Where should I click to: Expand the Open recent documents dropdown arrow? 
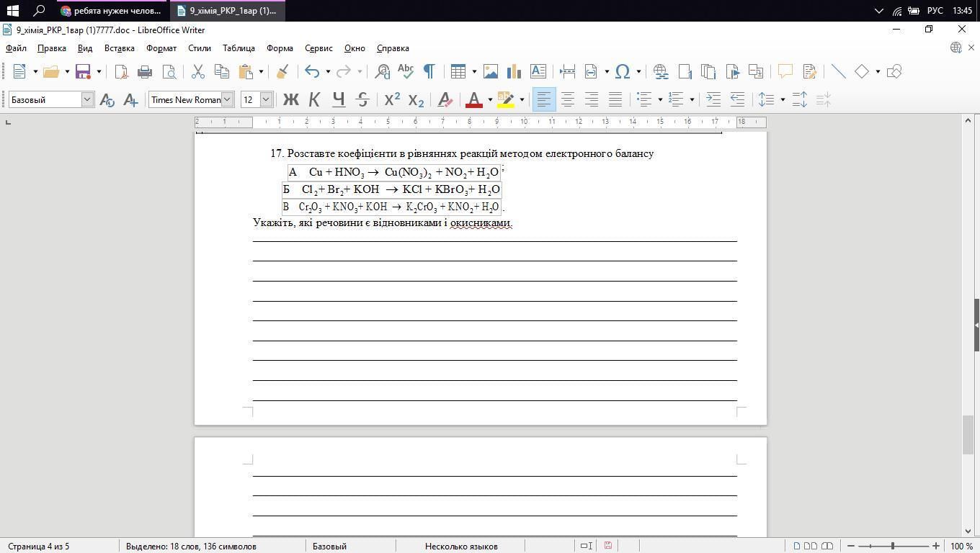pos(67,71)
